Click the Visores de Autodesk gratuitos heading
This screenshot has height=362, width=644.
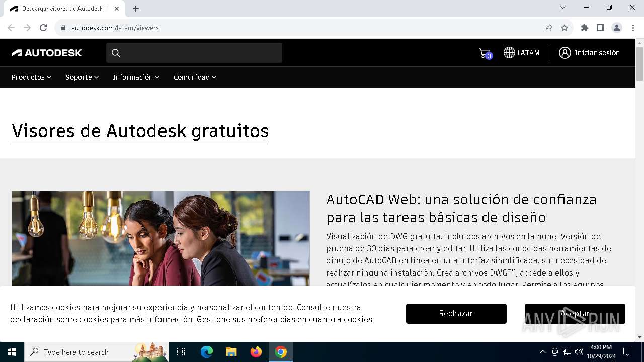point(140,131)
